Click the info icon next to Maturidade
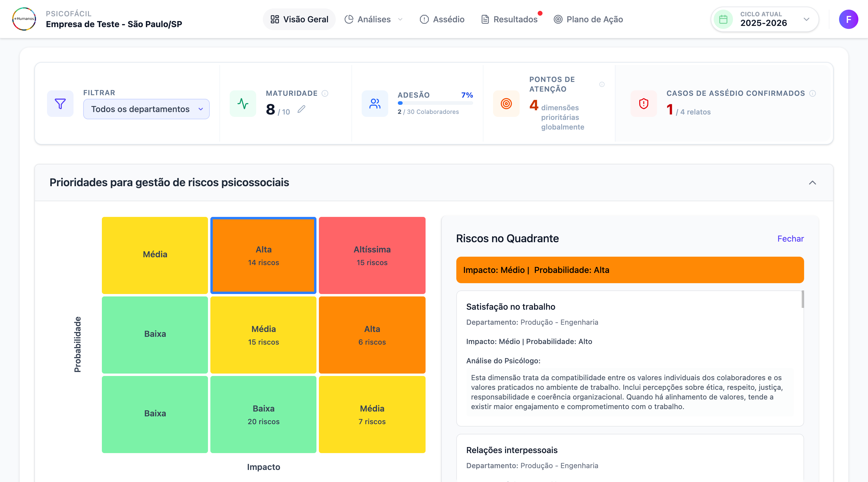The image size is (868, 482). point(325,93)
